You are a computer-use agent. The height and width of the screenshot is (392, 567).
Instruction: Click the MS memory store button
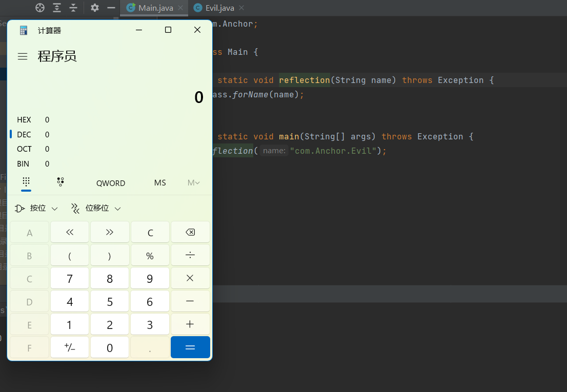tap(160, 183)
